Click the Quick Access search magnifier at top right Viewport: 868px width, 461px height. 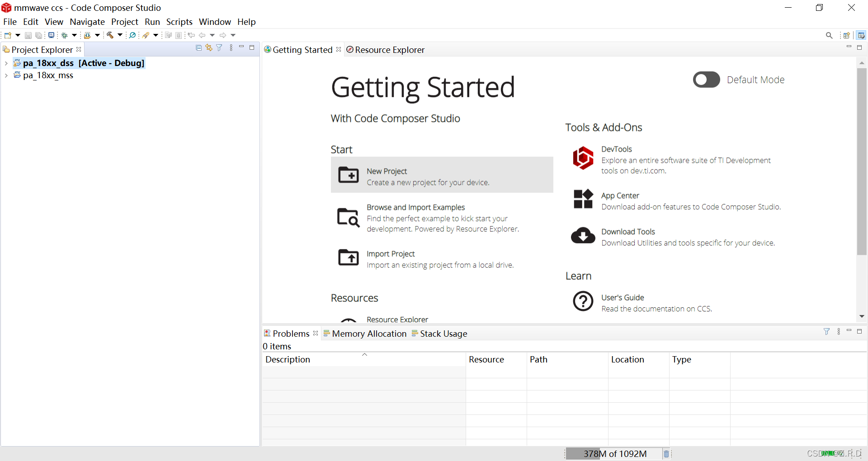[x=829, y=35]
